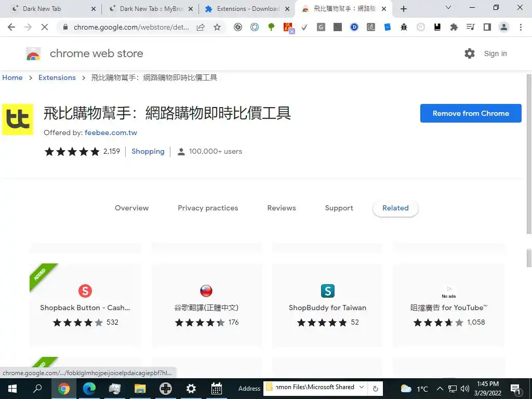Close the first Dark New Tab tab

tap(94, 9)
